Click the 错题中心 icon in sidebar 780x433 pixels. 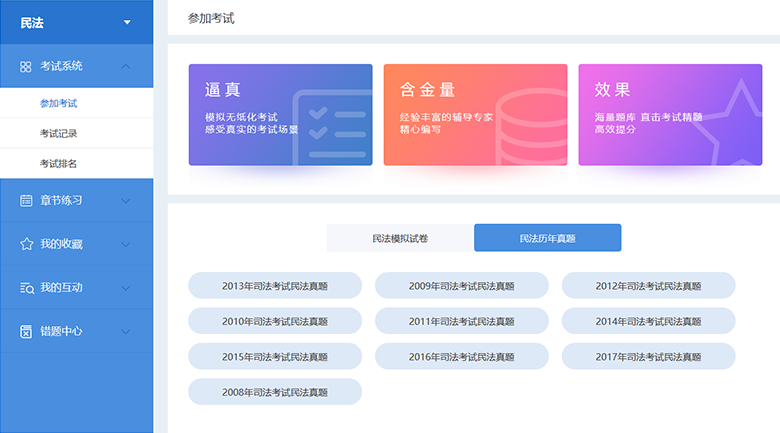click(x=26, y=331)
